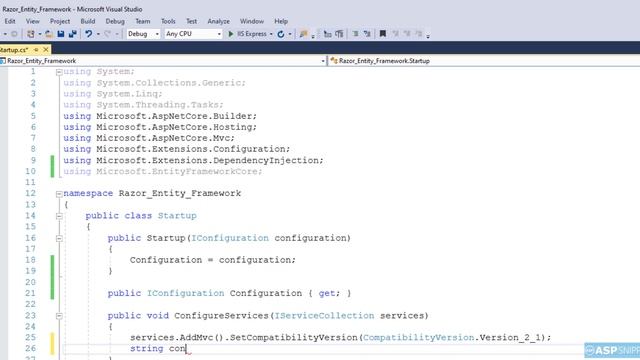Viewport: 640px width, 360px height.
Task: Click the Redo toolbar icon
Action: click(x=107, y=34)
